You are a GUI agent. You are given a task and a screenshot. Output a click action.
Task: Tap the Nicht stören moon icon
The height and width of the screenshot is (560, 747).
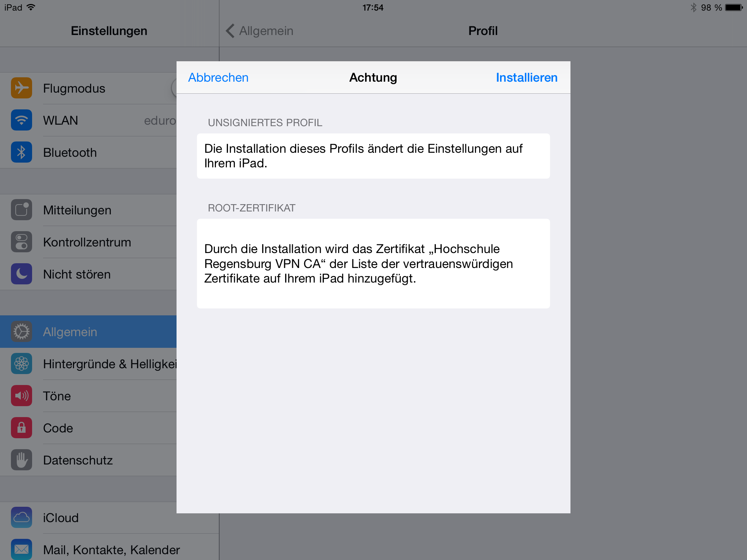[22, 274]
